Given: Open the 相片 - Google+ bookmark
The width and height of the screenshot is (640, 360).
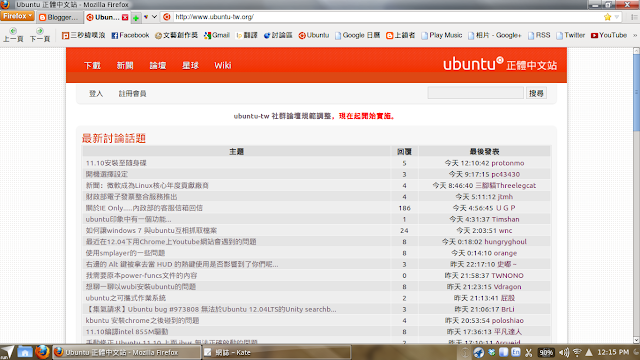Looking at the screenshot, I should pos(494,36).
